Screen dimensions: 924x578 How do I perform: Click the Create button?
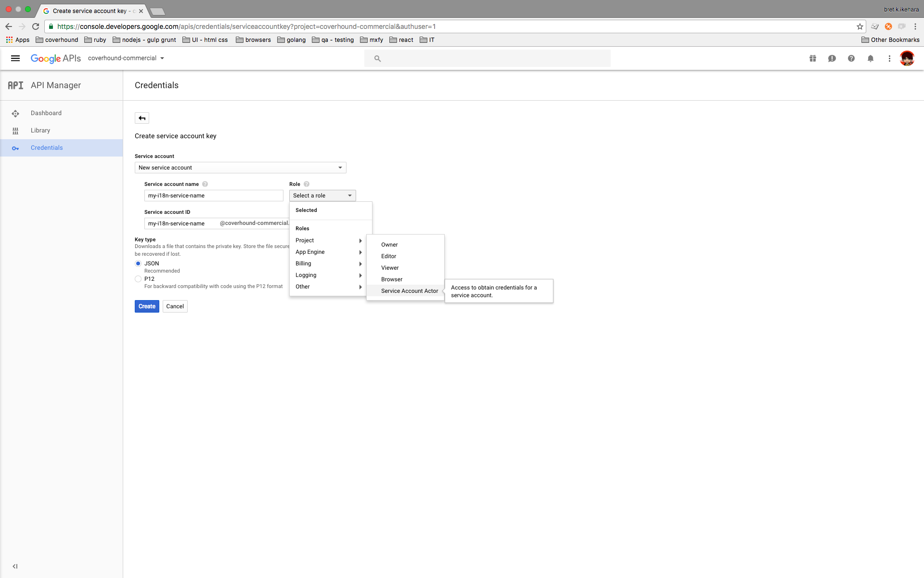tap(147, 306)
